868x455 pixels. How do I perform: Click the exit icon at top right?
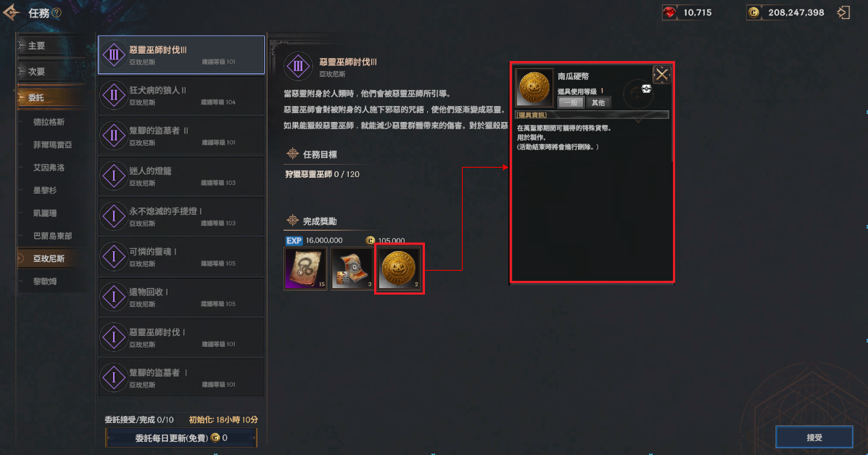tap(843, 12)
